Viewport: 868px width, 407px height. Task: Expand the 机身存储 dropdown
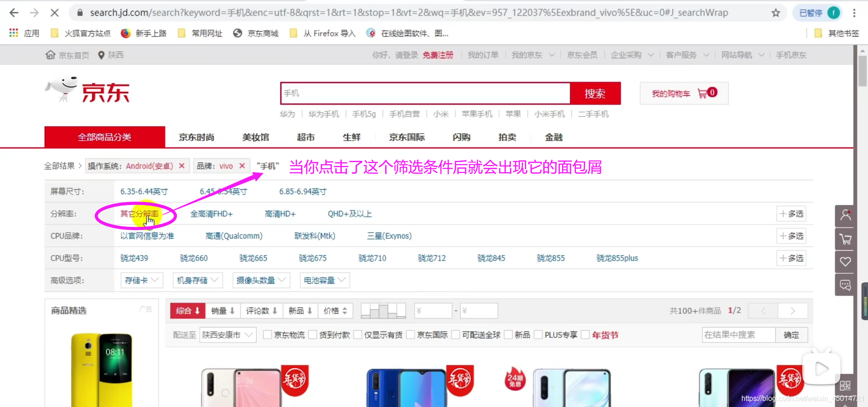pos(198,281)
